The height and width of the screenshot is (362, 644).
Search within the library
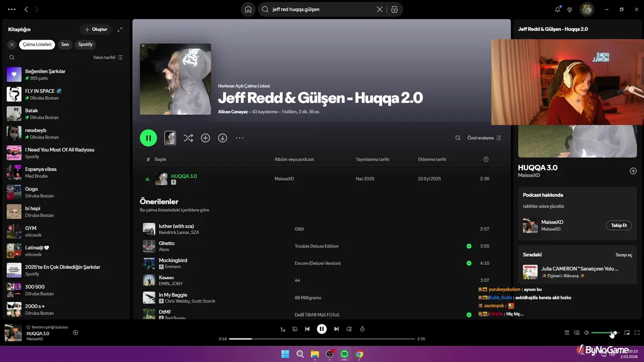click(x=12, y=57)
